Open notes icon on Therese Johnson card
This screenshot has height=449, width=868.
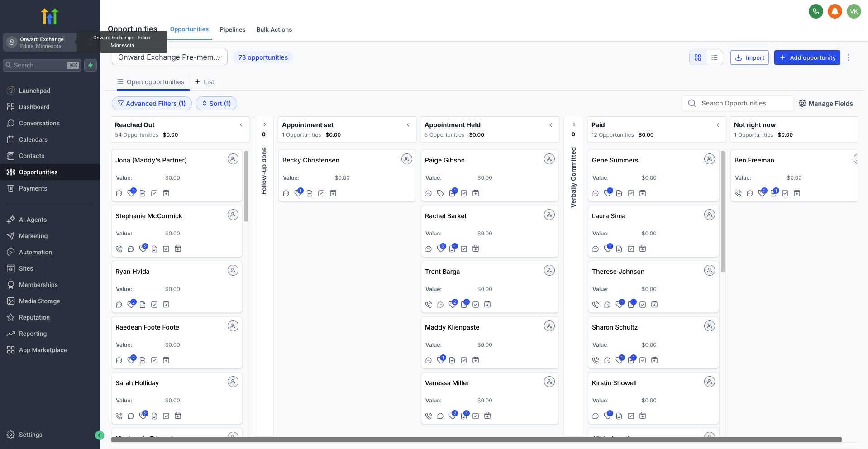[631, 304]
